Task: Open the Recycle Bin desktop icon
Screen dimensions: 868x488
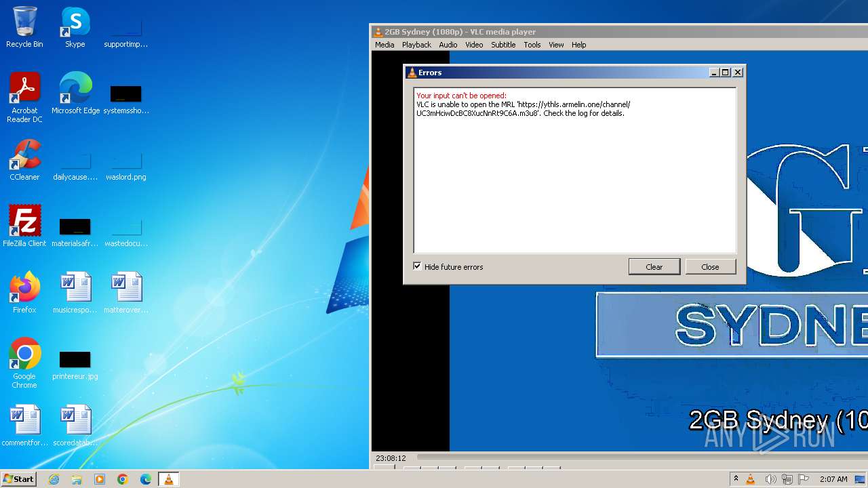Action: 24,27
